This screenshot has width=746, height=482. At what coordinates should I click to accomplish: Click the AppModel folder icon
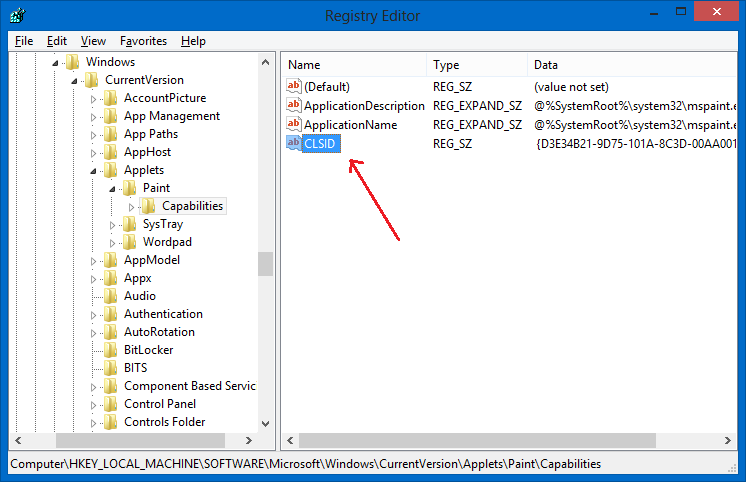(111, 260)
